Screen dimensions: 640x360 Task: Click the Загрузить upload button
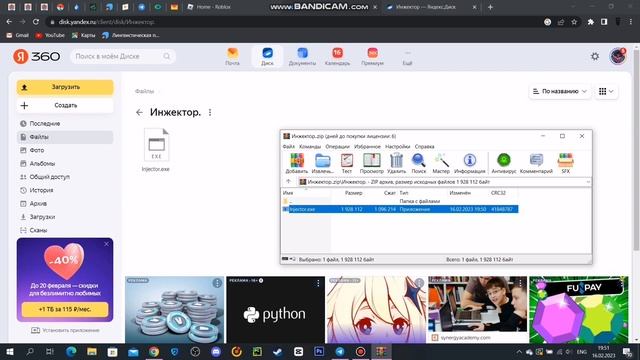point(65,87)
